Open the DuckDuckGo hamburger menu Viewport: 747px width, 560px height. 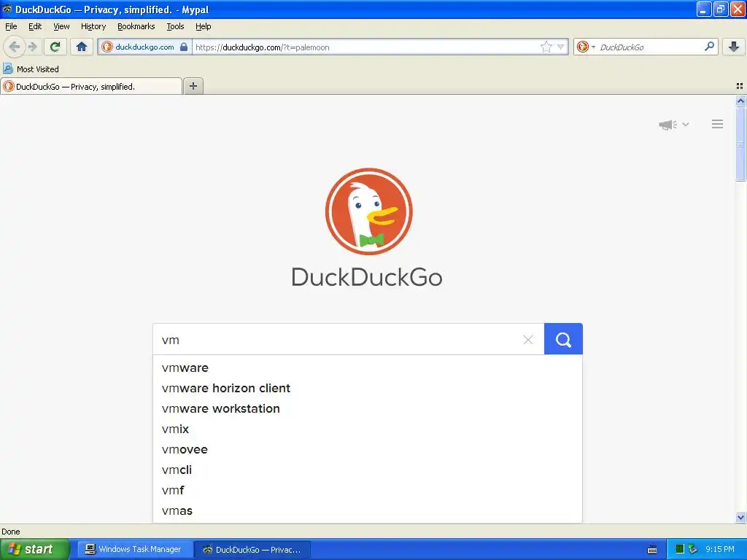[718, 124]
